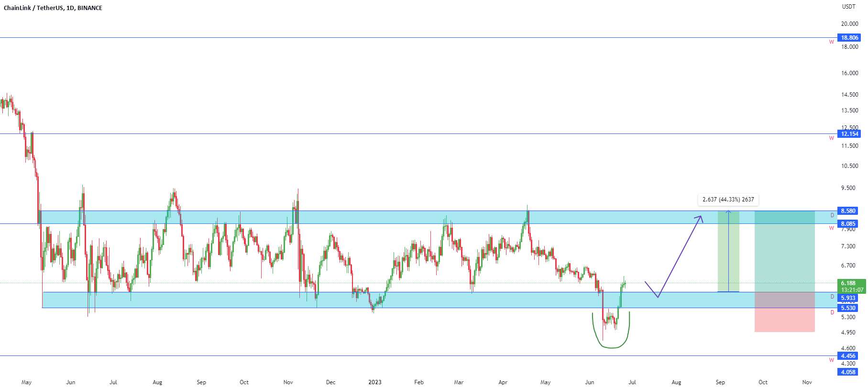This screenshot has height=389, width=868.
Task: Click the 16.000 tick on price axis
Action: (x=850, y=73)
